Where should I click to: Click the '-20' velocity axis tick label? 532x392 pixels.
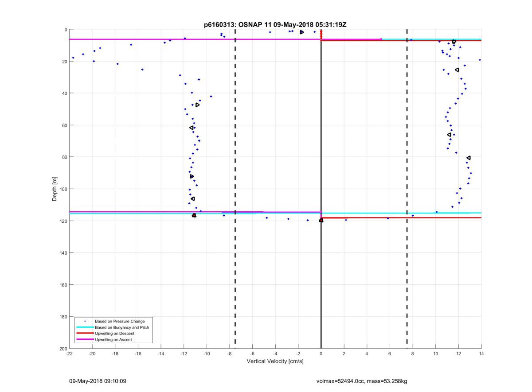92,353
